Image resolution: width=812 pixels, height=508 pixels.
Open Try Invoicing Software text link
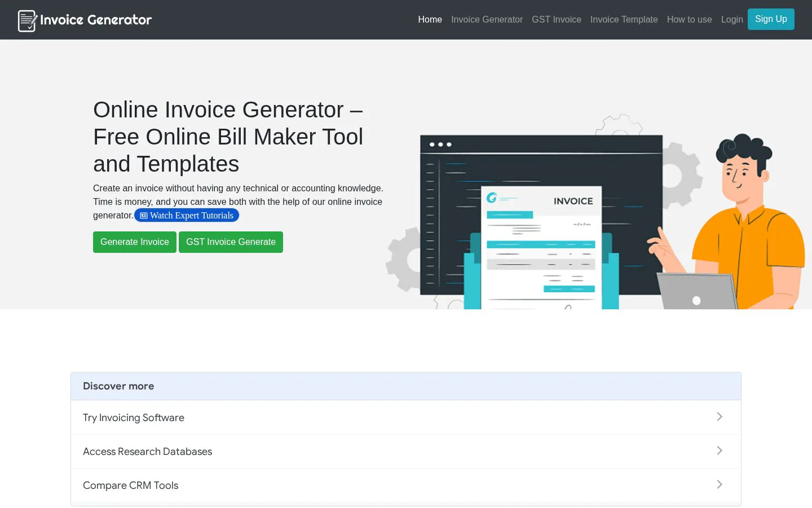pyautogui.click(x=134, y=418)
